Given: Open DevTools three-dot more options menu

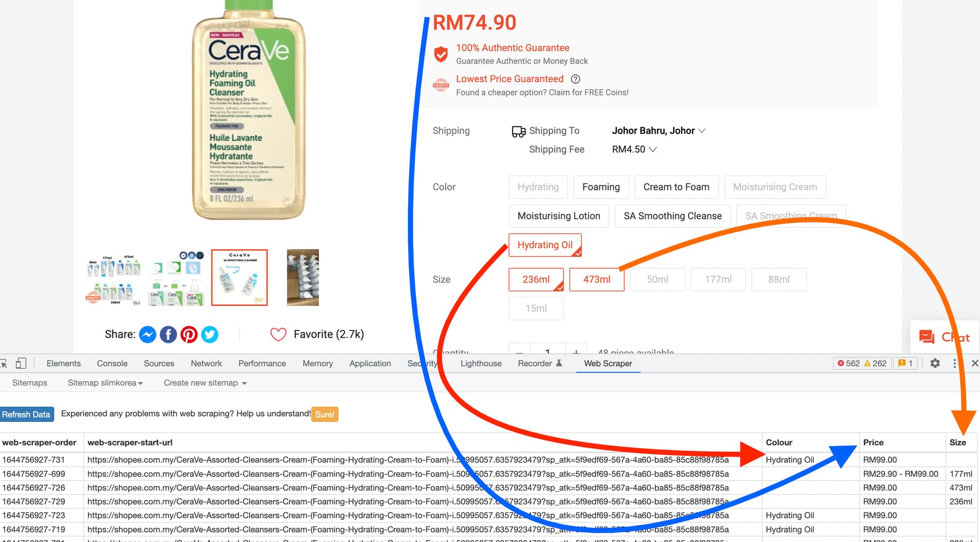Looking at the screenshot, I should click(x=954, y=363).
